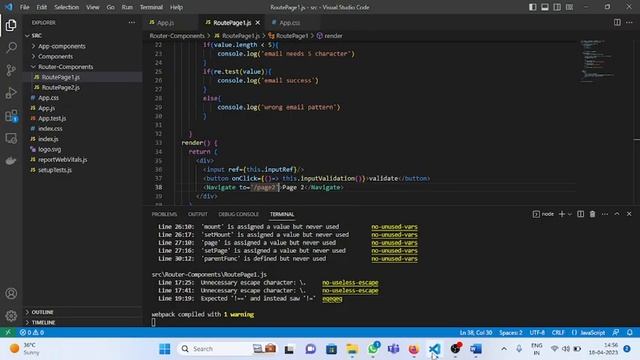Open the Accounts menu icon

11,293
